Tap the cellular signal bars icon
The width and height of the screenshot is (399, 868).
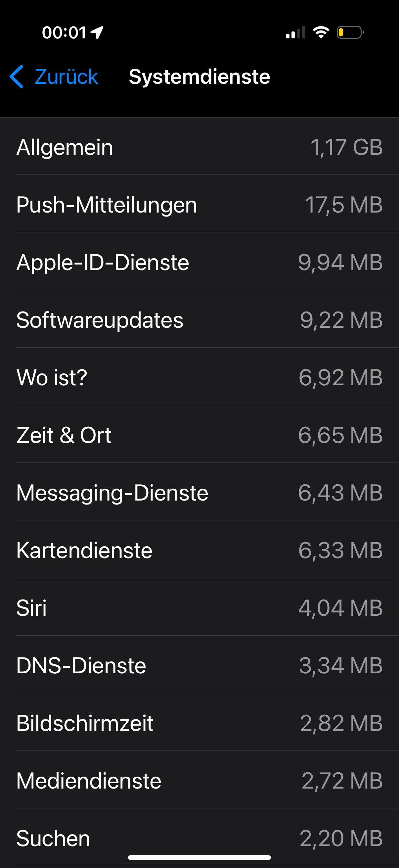[296, 32]
